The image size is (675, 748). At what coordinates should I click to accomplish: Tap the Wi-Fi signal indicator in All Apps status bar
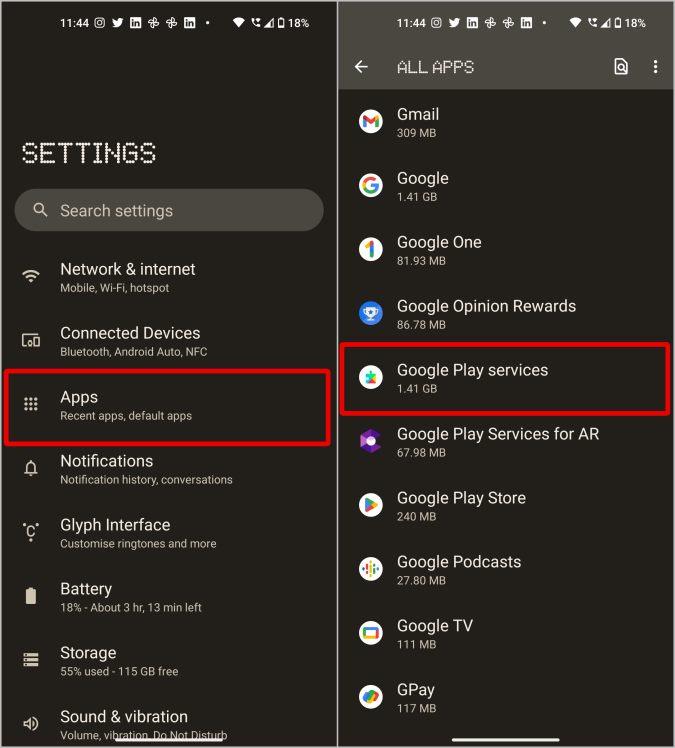575,23
